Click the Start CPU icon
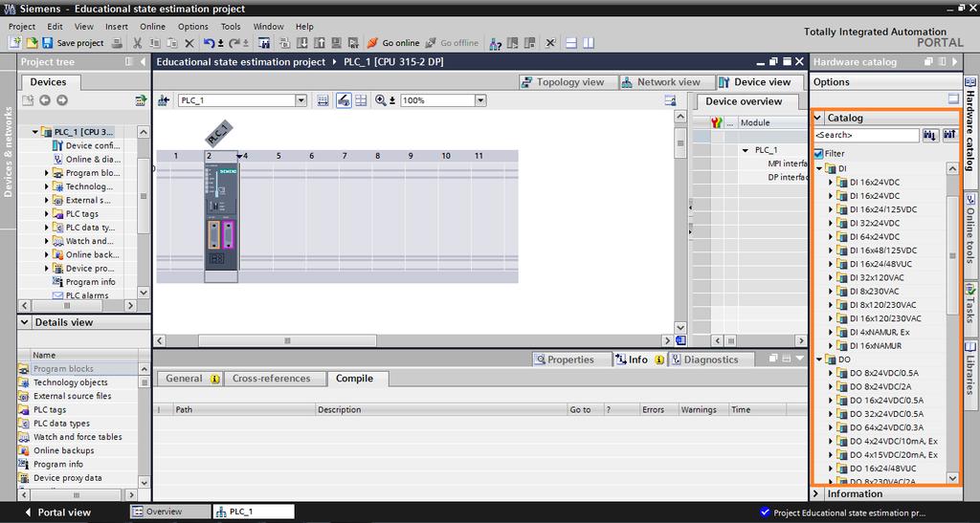This screenshot has height=523, width=980. click(x=513, y=43)
